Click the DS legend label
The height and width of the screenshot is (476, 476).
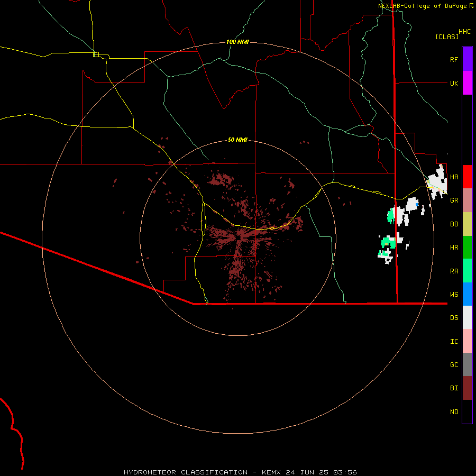coord(454,318)
